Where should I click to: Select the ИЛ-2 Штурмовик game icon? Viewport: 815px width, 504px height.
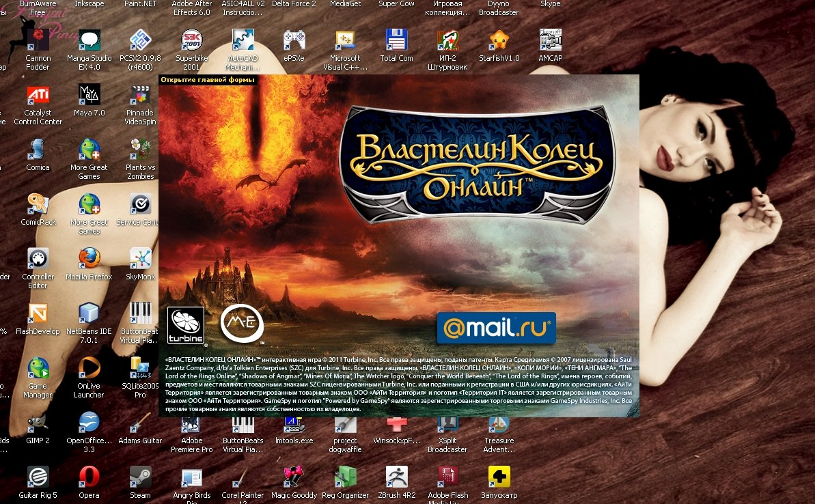click(447, 40)
